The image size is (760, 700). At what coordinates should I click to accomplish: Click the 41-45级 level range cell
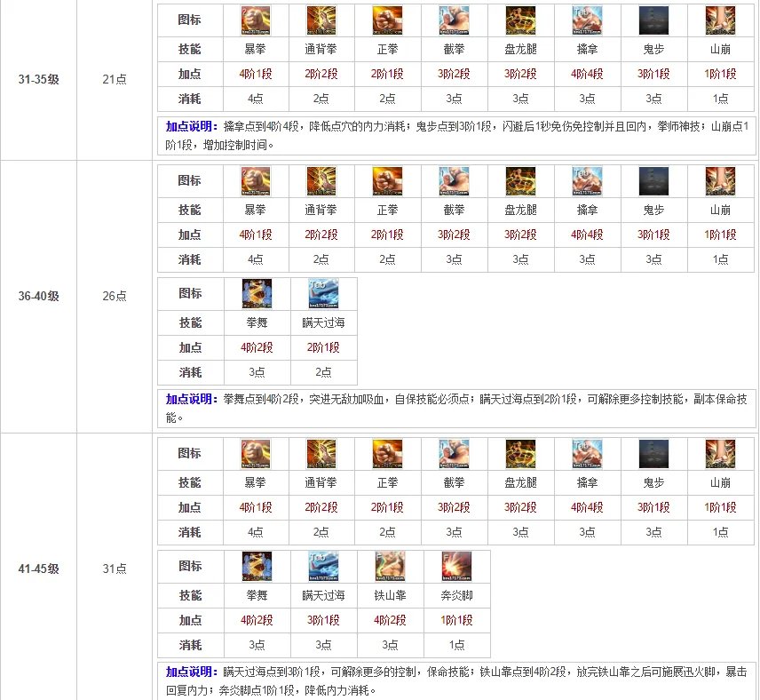pyautogui.click(x=38, y=568)
